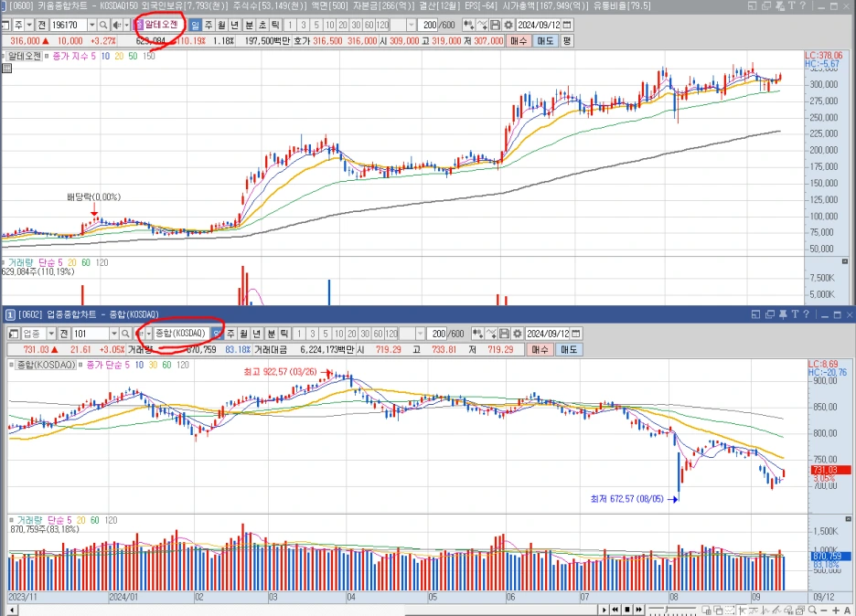Click the '평' button beside 매도

click(x=567, y=41)
